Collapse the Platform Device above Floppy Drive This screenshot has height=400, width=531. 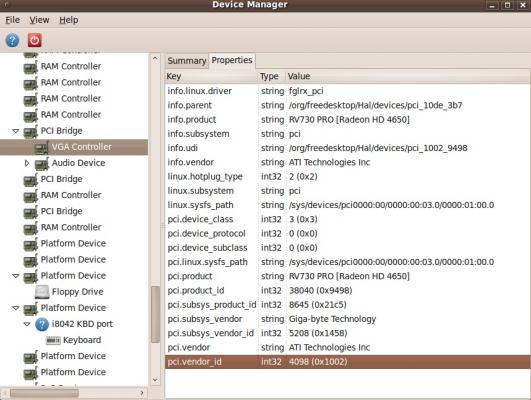coord(16,276)
